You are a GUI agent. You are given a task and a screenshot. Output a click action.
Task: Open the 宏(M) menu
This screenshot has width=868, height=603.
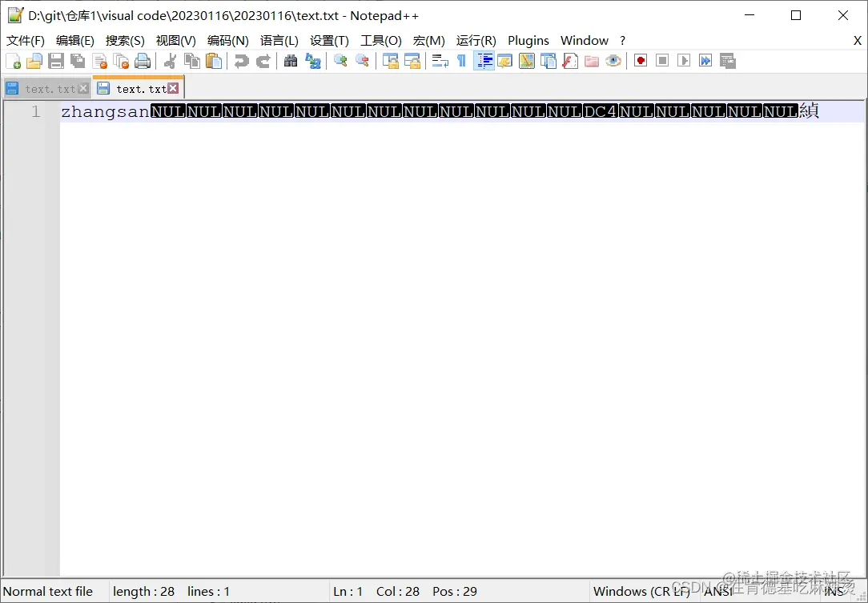(428, 40)
